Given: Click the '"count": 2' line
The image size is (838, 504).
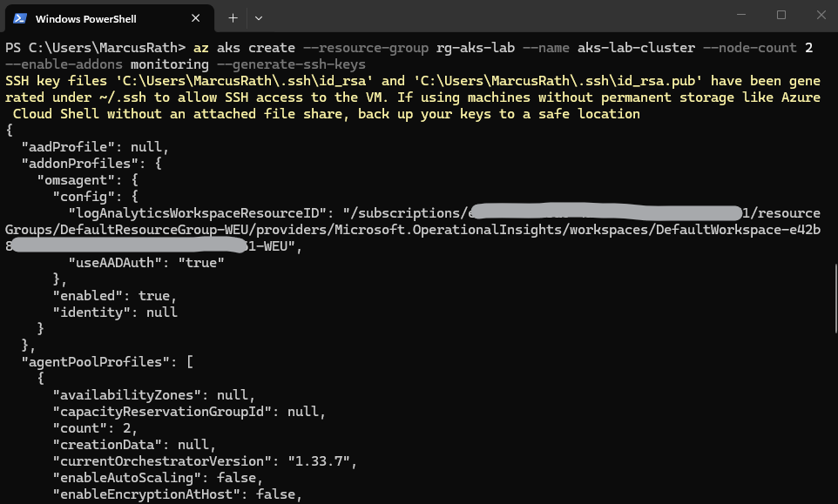Looking at the screenshot, I should 95,428.
